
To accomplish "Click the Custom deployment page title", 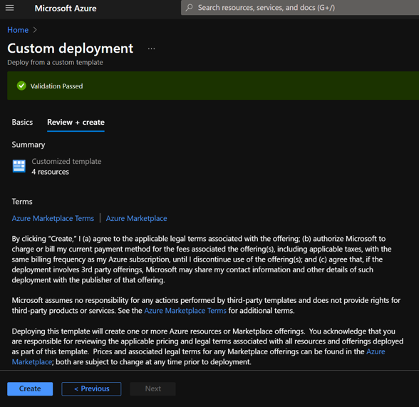I will pyautogui.click(x=70, y=49).
